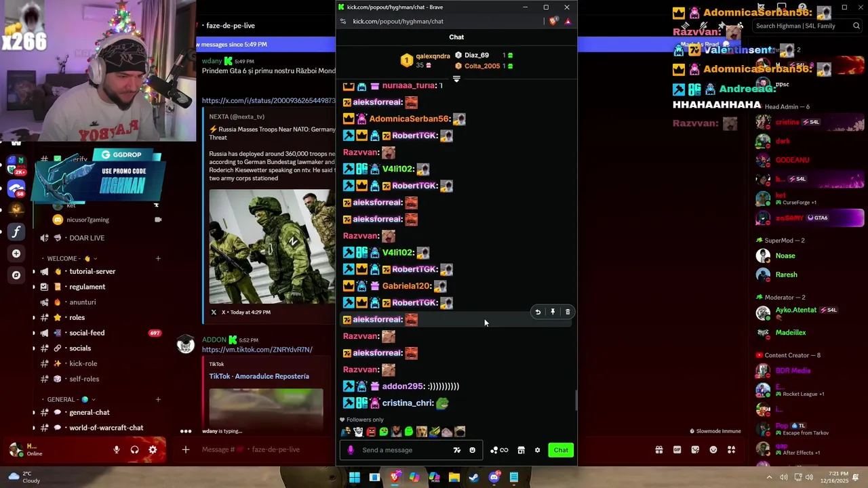Open Discord sticker picker
The height and width of the screenshot is (488, 868).
click(695, 449)
